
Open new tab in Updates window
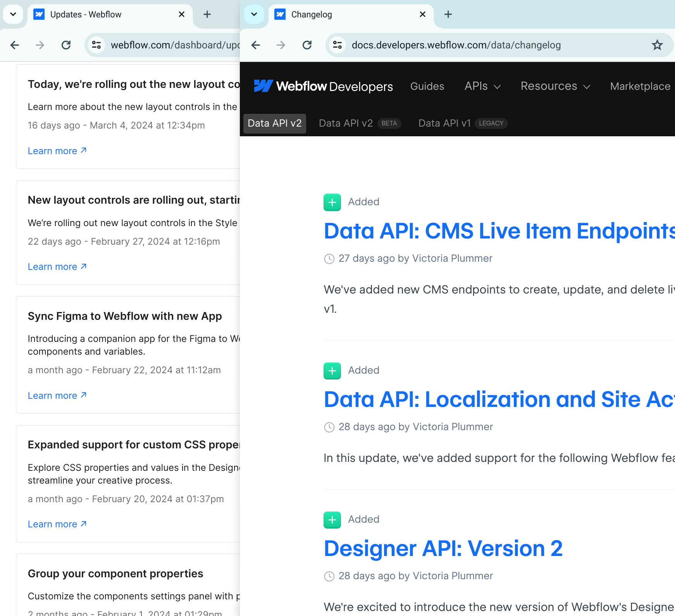(207, 14)
